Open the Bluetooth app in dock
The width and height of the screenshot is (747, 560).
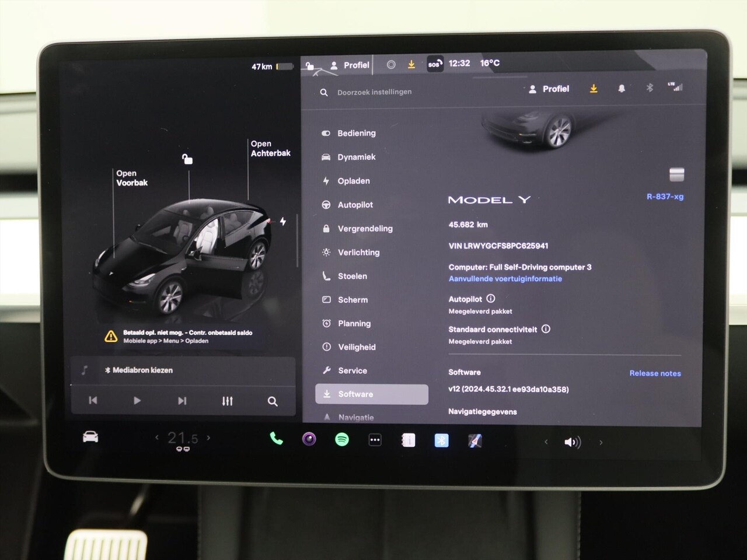(441, 440)
